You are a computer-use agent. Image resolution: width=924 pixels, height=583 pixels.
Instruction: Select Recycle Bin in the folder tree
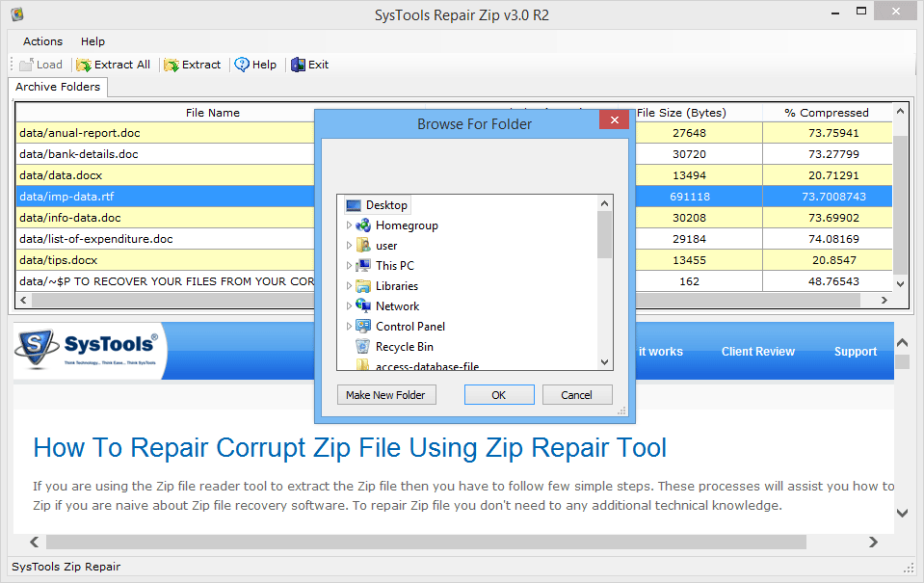pos(405,347)
